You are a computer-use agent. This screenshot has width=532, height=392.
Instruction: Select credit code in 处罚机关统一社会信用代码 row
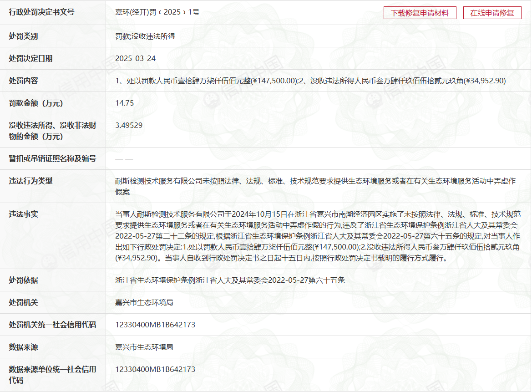155,325
